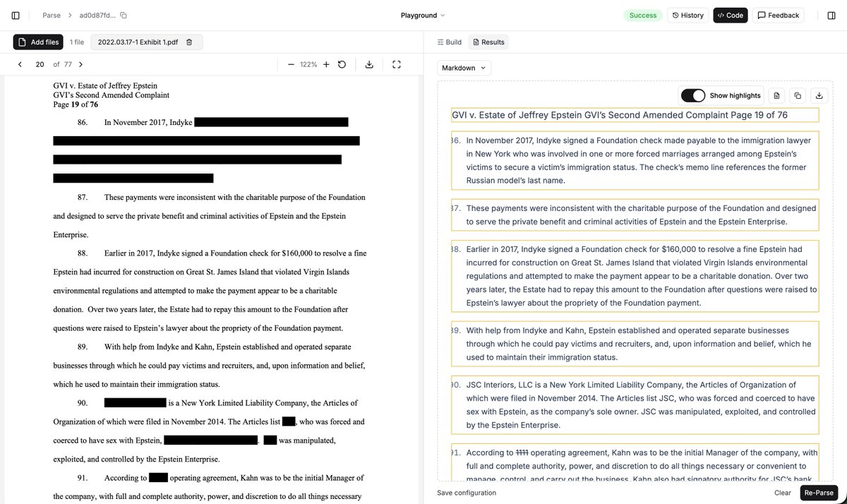Viewport: 847px width, 504px height.
Task: Delete the Exhibit 1.pdf file with the trash icon
Action: [189, 42]
